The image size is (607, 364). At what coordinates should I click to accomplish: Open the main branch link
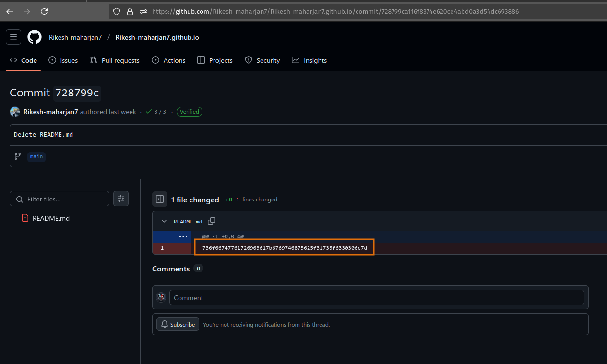tap(36, 156)
